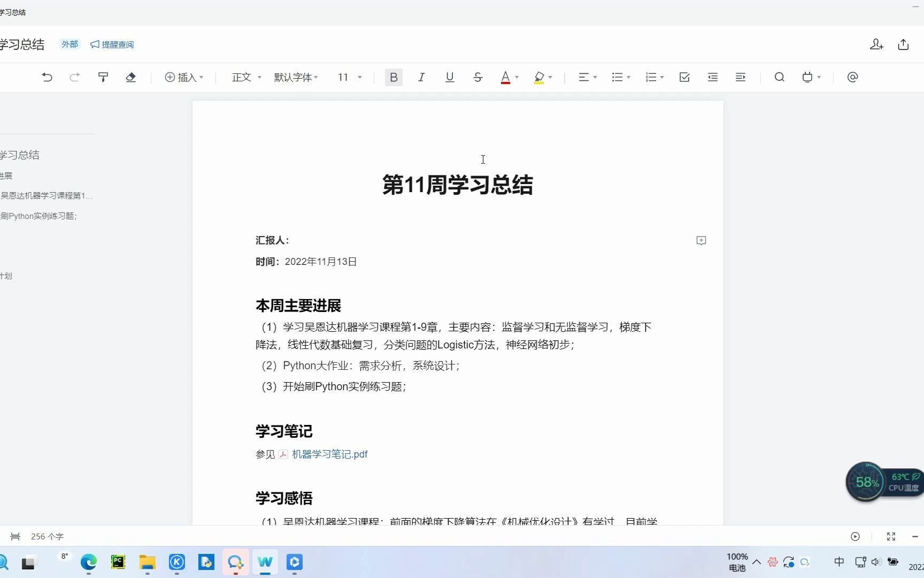Viewport: 924px width, 578px height.
Task: Apply the red font color
Action: [x=505, y=78]
